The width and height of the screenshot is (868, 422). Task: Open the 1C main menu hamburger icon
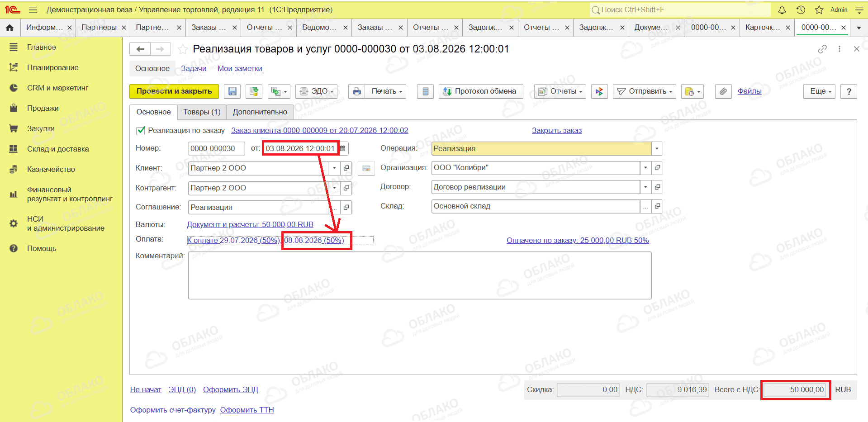point(33,9)
